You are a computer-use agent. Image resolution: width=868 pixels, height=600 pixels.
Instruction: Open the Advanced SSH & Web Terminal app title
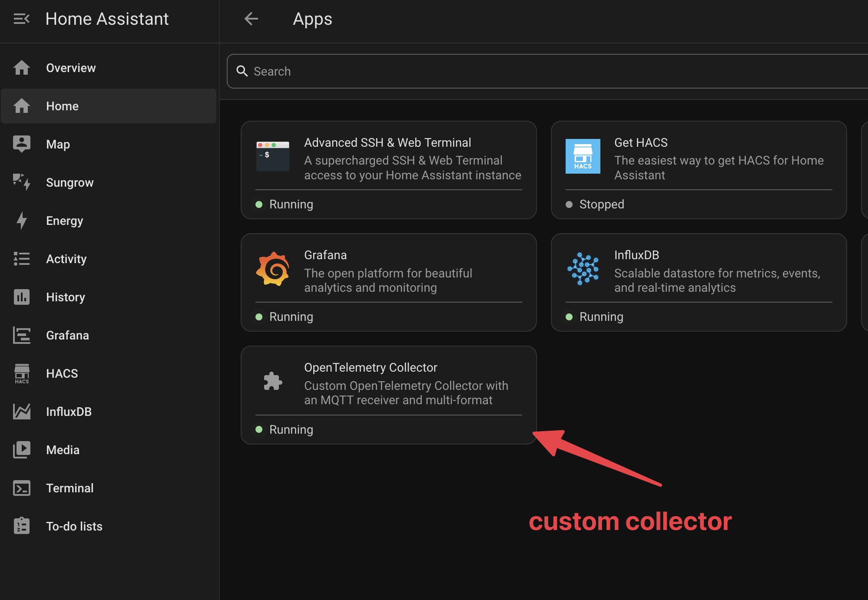click(x=388, y=142)
